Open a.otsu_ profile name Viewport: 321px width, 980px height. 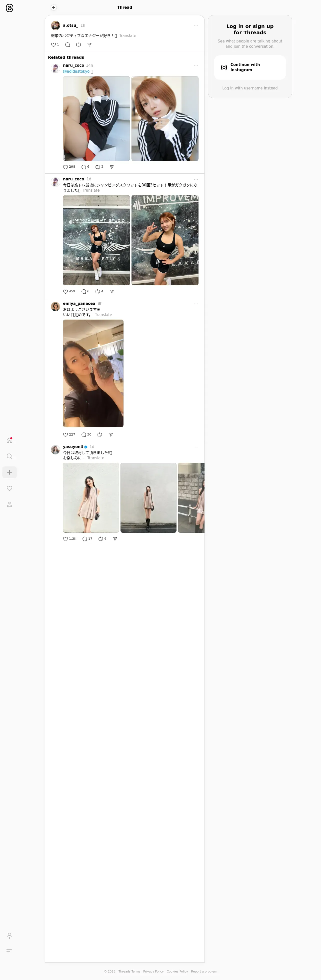tap(70, 25)
